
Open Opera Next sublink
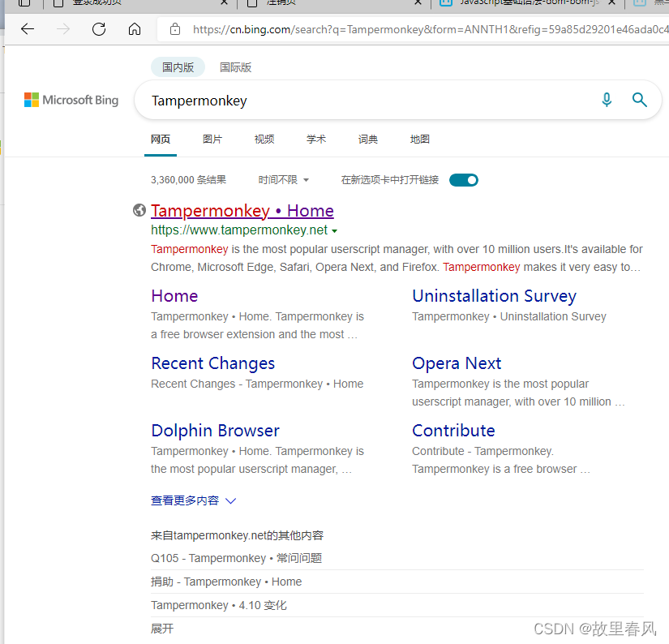[457, 363]
